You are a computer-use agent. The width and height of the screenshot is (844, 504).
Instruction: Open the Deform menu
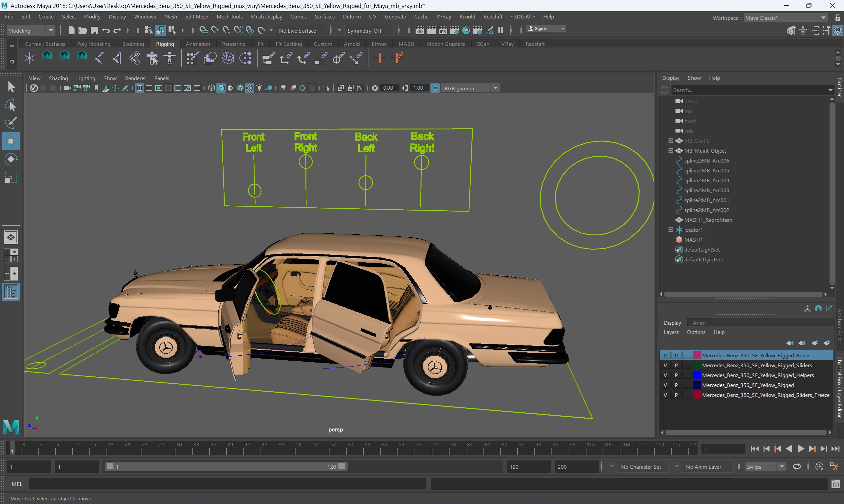coord(352,16)
